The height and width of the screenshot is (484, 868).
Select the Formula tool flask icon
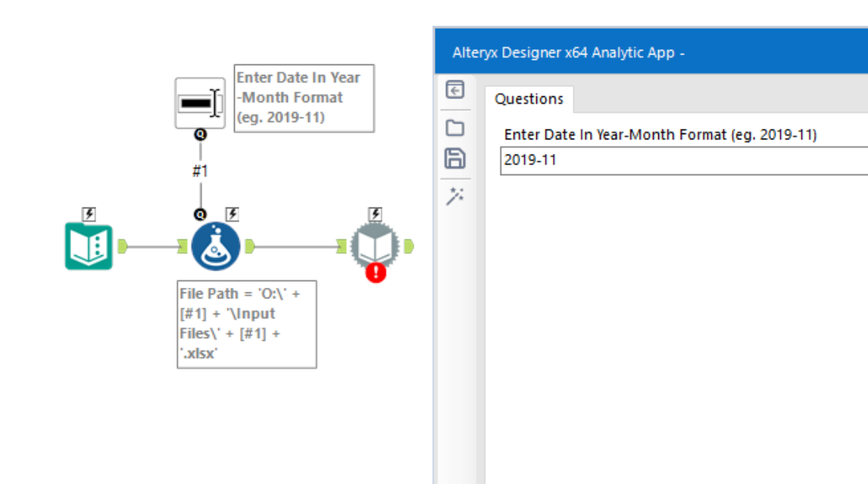pyautogui.click(x=216, y=247)
